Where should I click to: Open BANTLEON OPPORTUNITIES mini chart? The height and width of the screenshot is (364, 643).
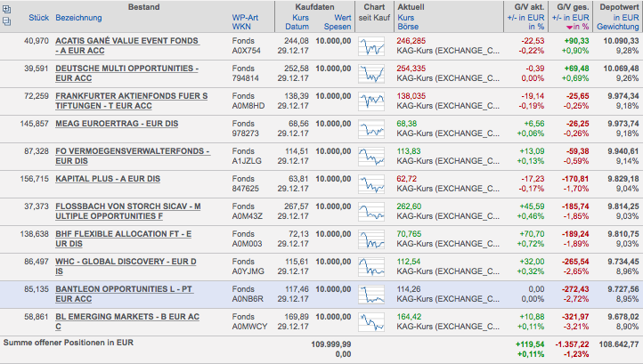(x=371, y=294)
